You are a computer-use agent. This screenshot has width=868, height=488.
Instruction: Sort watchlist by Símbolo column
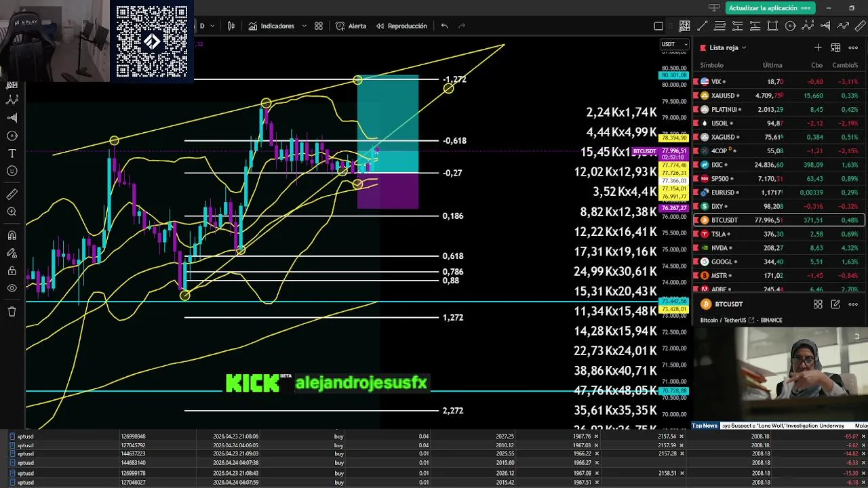click(712, 65)
